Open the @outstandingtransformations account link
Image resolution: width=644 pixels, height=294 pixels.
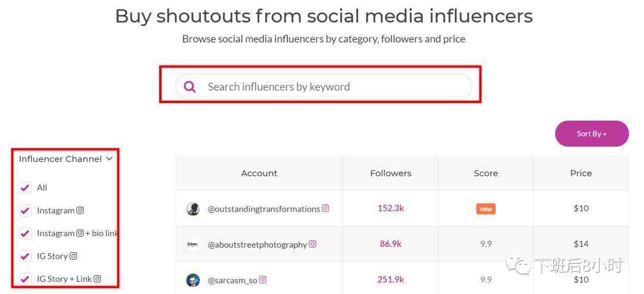[x=264, y=209]
